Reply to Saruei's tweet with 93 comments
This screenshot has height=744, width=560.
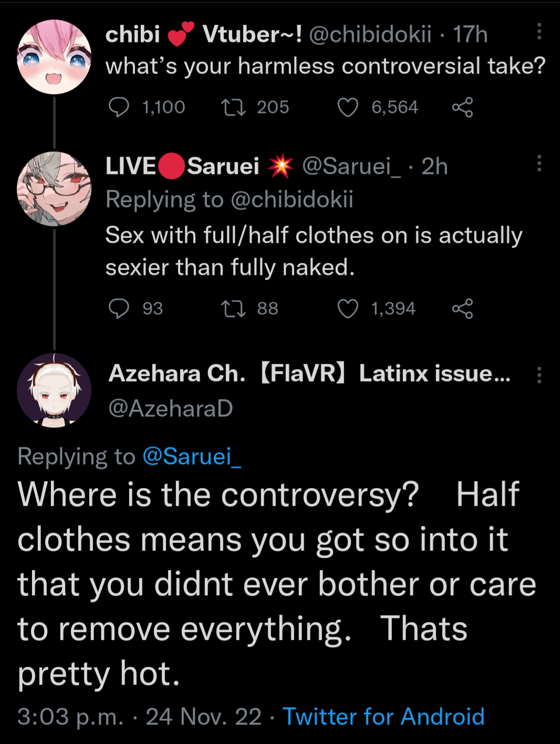click(x=119, y=309)
